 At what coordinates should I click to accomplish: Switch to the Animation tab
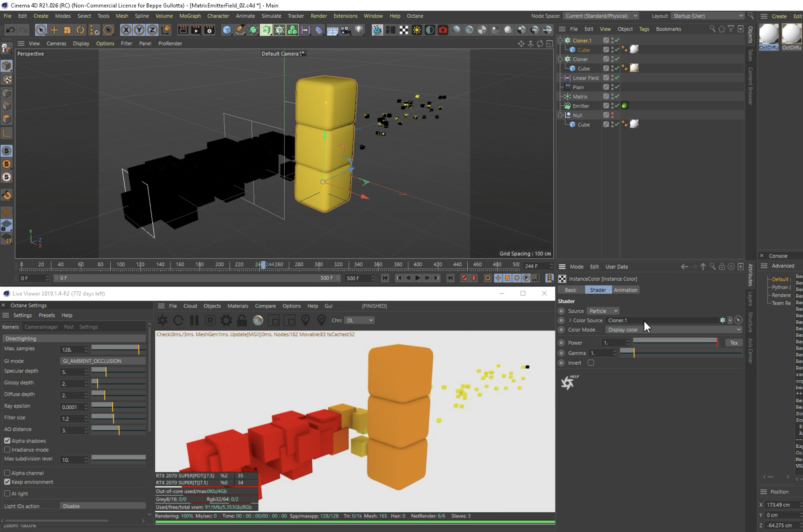tap(625, 290)
